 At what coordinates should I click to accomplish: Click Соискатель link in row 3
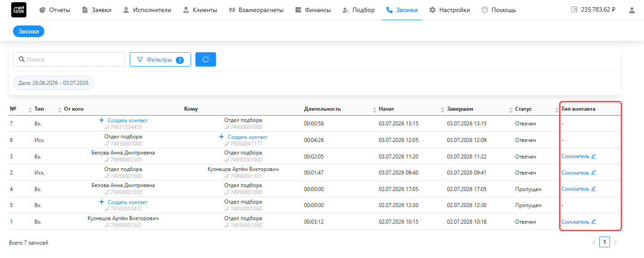pyautogui.click(x=575, y=156)
